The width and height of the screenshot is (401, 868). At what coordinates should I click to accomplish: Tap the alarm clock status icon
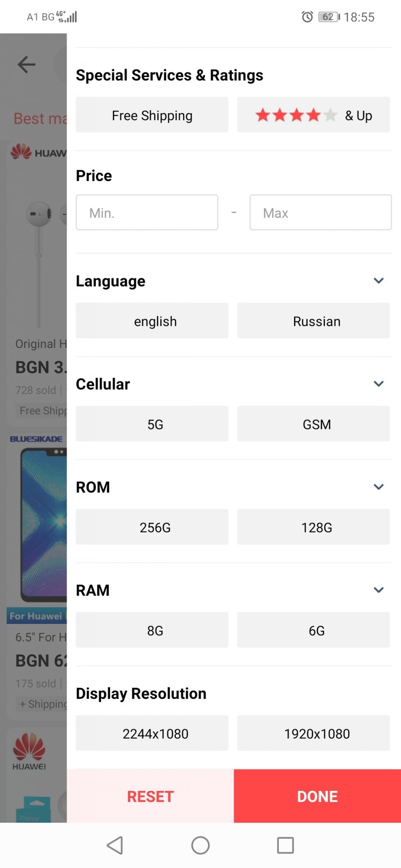[x=307, y=17]
